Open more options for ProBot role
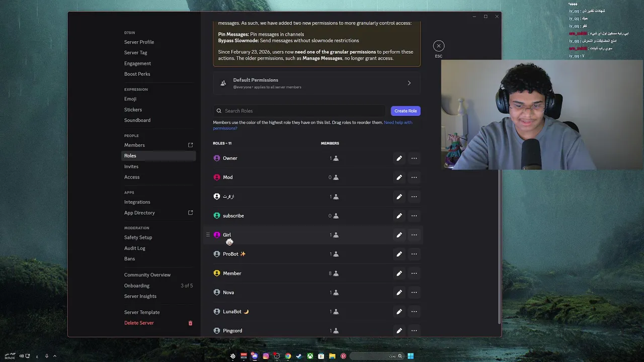This screenshot has height=362, width=644. pos(414,254)
